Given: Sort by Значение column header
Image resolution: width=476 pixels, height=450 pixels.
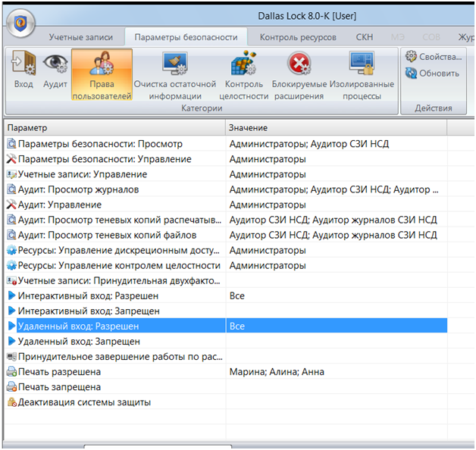Looking at the screenshot, I should (336, 128).
